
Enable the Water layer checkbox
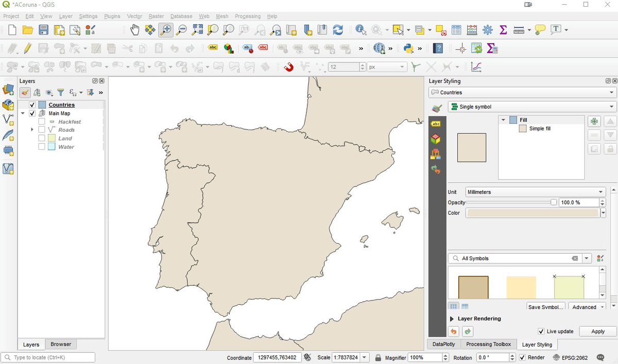(42, 147)
